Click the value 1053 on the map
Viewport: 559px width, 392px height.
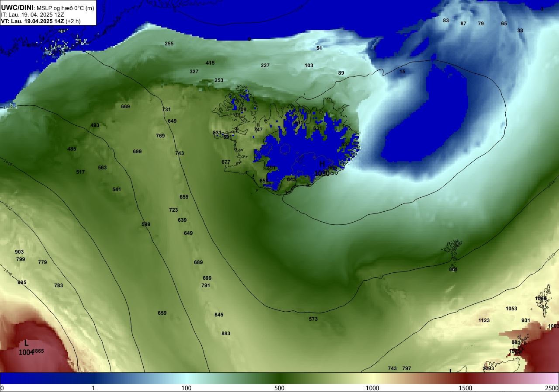click(x=511, y=309)
